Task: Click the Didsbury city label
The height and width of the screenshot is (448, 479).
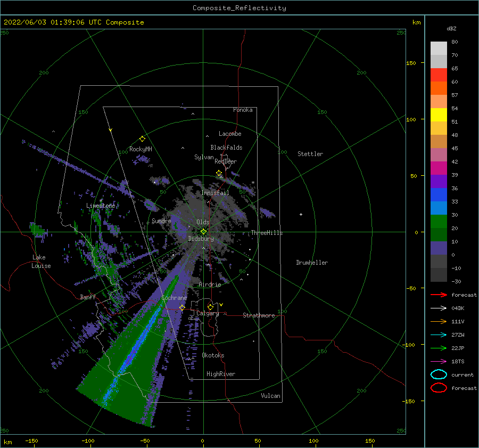Action: coord(201,239)
